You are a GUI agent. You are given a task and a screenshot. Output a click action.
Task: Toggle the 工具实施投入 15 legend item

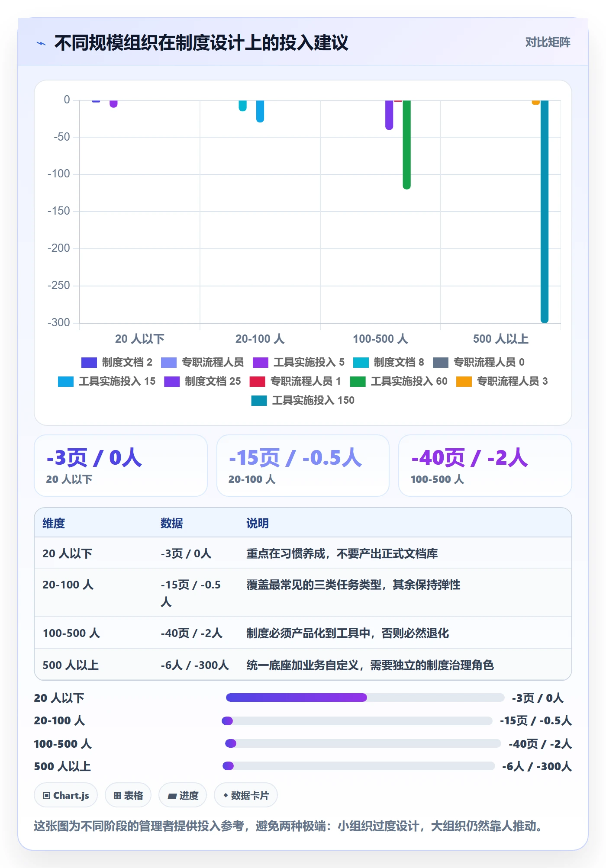pyautogui.click(x=106, y=381)
